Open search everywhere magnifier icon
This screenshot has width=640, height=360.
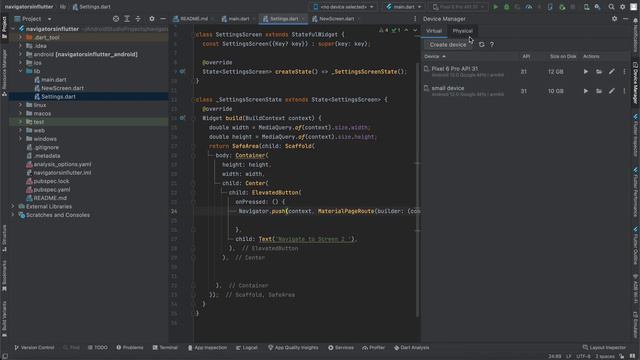[x=611, y=7]
